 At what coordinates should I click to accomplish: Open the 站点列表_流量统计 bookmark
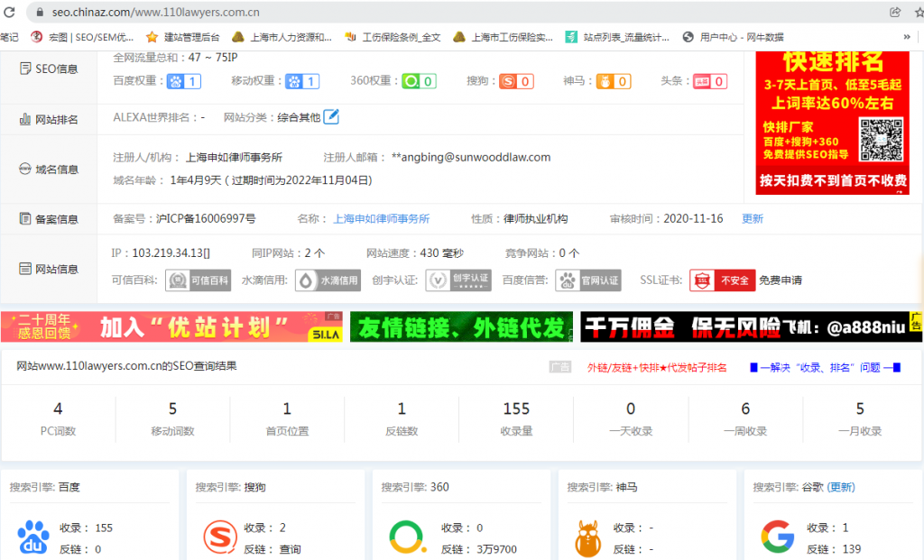tap(617, 37)
